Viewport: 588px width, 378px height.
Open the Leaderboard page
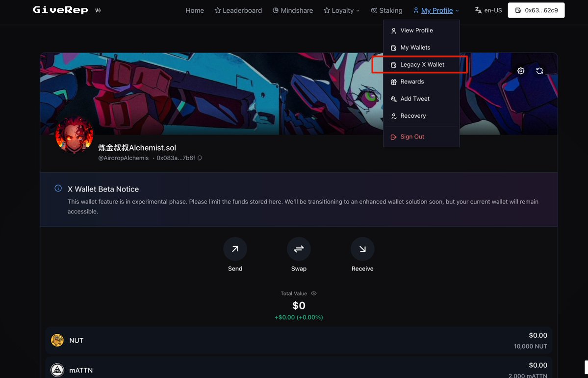point(238,10)
